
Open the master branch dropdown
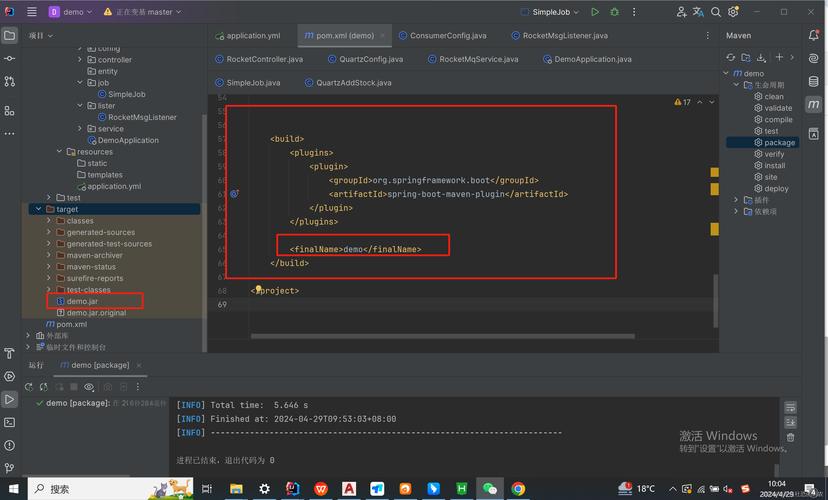point(143,12)
